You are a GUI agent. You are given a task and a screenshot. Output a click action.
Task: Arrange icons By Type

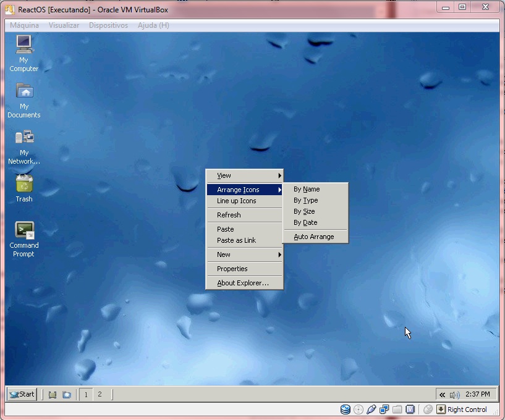[x=316, y=201]
